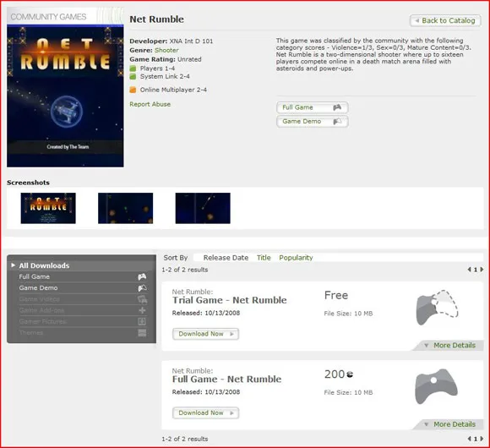Go to next page using the top right arrow
The image size is (490, 448).
pos(482,270)
